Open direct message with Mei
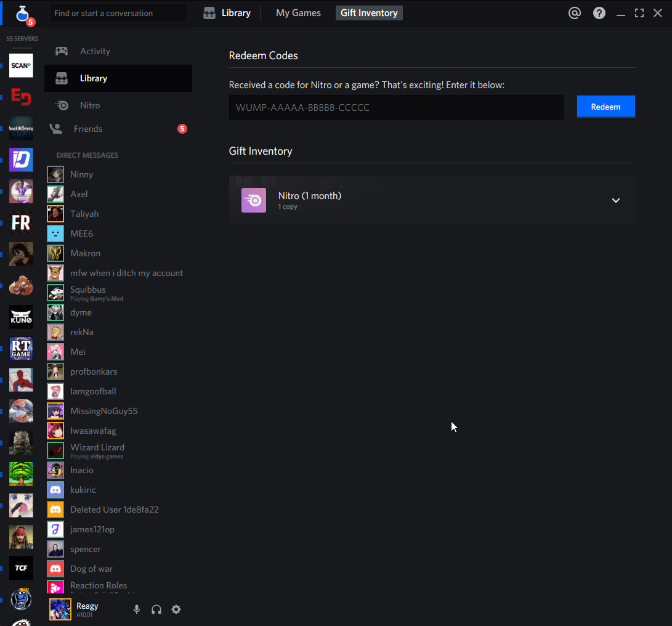 pos(118,352)
